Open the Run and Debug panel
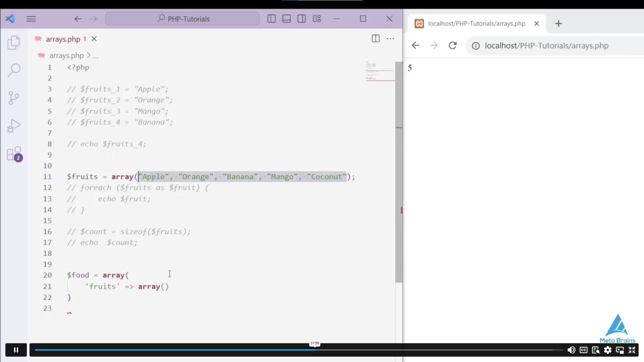The image size is (644, 362). [14, 126]
